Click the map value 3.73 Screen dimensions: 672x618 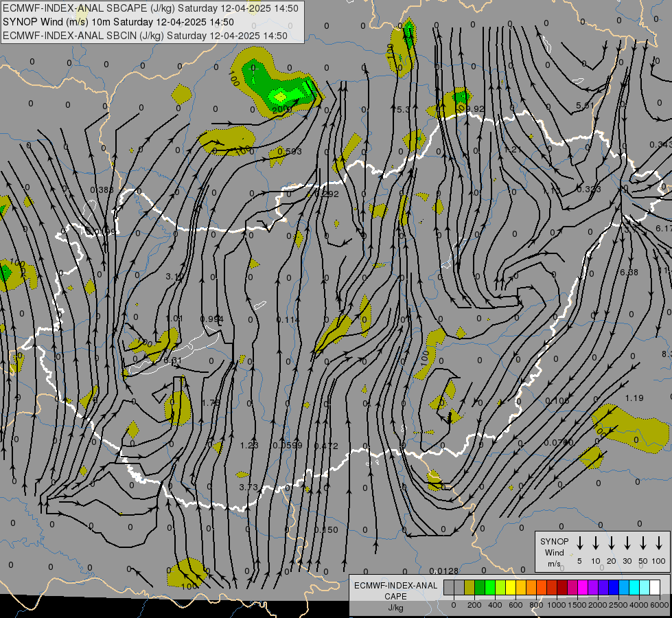(248, 488)
